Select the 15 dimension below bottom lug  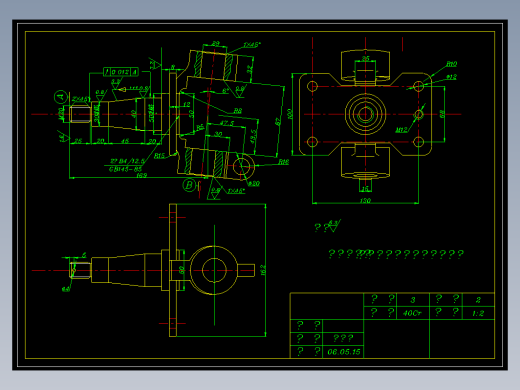point(365,189)
